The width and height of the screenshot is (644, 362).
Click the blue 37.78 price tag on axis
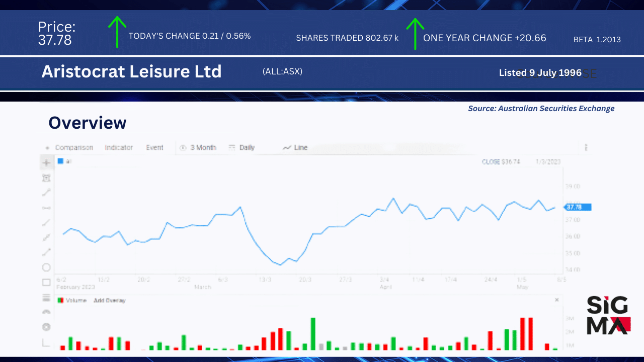[578, 207]
